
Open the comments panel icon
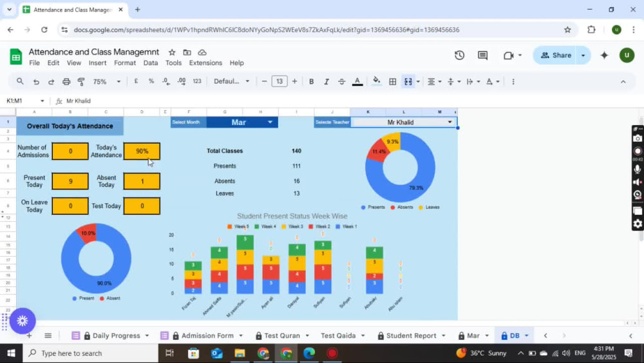point(482,55)
